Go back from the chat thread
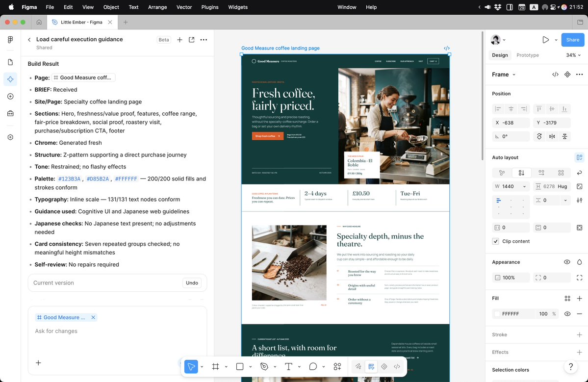The image size is (588, 382). tap(29, 40)
